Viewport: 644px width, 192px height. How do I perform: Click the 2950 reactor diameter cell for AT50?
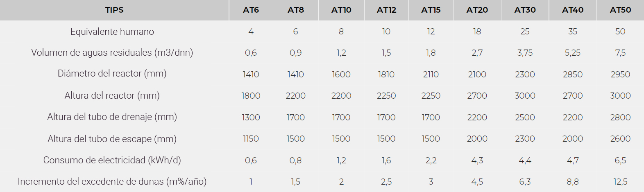click(620, 75)
